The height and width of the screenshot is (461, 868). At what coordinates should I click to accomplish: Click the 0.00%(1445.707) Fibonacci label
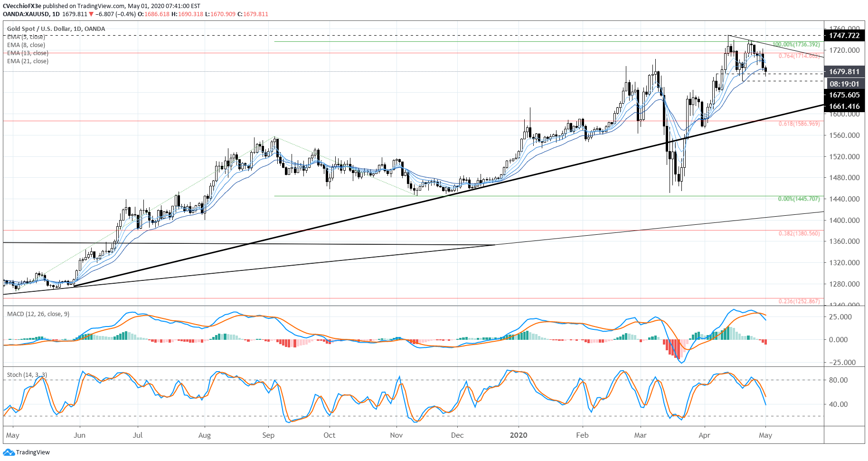click(x=799, y=199)
